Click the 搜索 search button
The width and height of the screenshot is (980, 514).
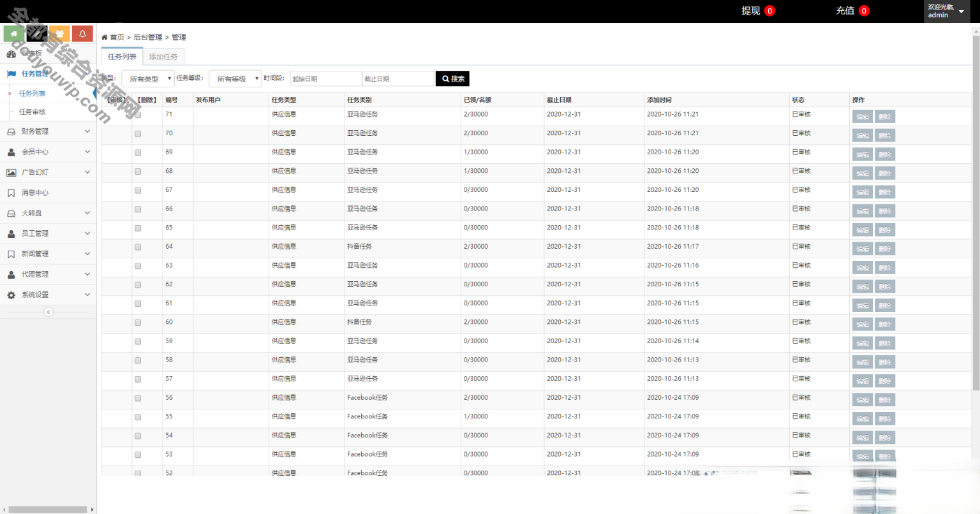[452, 78]
